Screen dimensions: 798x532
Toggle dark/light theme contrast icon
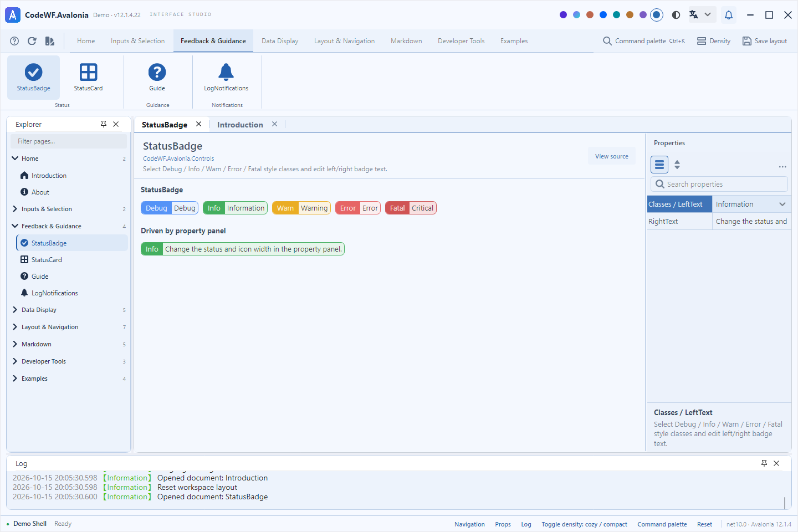pyautogui.click(x=676, y=15)
